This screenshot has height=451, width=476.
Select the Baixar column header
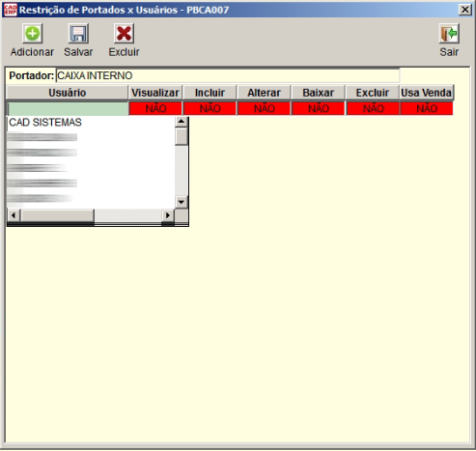(319, 93)
